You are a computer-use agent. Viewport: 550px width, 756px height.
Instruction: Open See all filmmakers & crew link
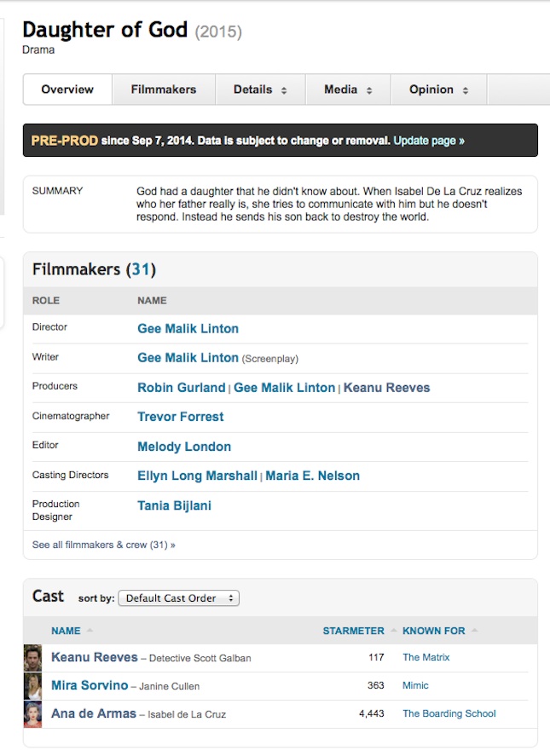coord(103,545)
